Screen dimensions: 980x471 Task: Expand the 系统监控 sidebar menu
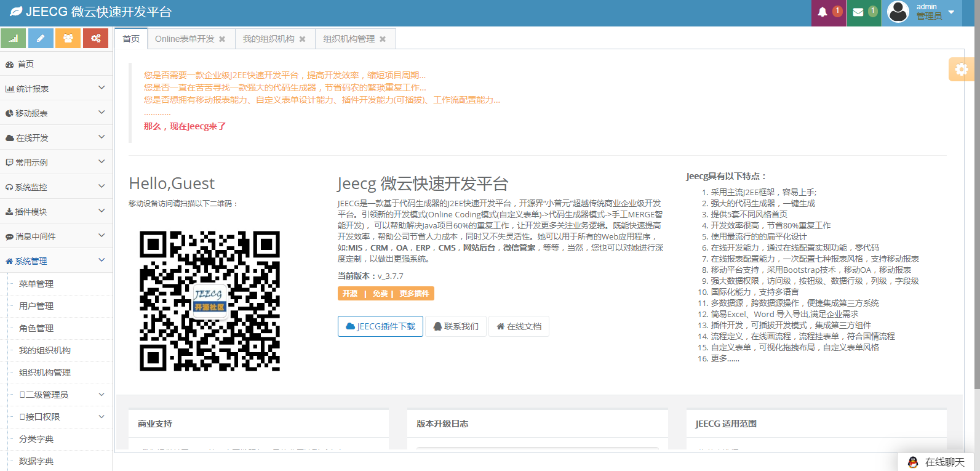coord(56,187)
